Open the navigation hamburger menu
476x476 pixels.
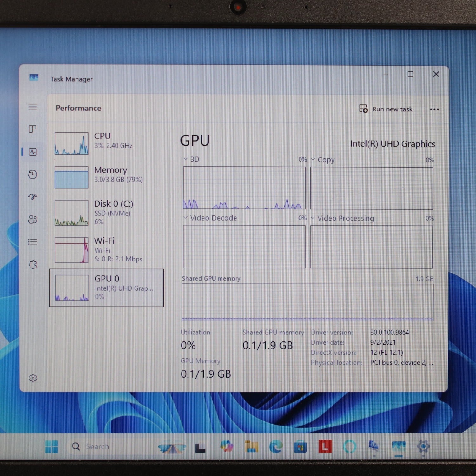pyautogui.click(x=33, y=107)
